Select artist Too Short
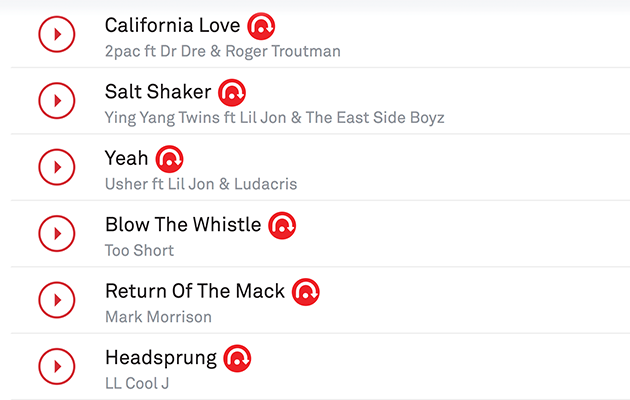This screenshot has width=630, height=400. 139,250
